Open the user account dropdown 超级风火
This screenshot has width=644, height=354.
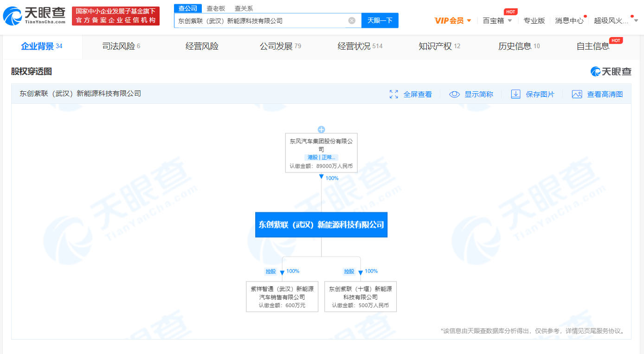(x=616, y=20)
